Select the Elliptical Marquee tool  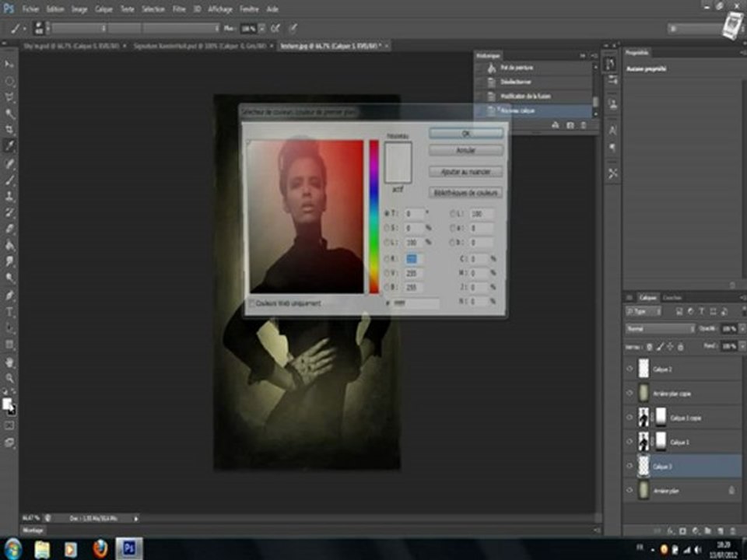pos(9,81)
